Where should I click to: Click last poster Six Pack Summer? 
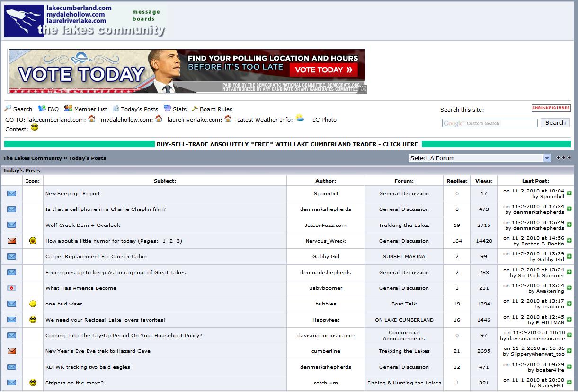[541, 275]
